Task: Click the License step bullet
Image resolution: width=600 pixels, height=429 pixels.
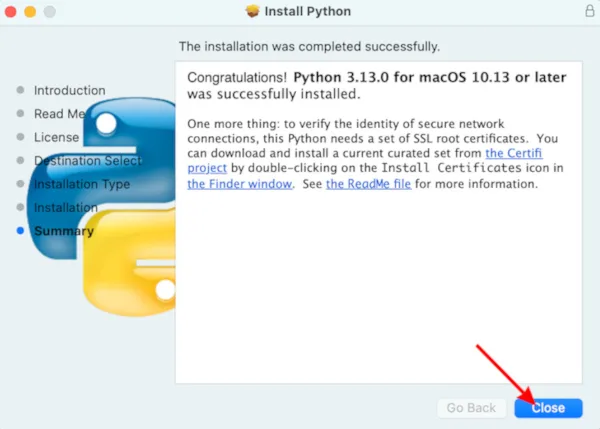Action: (x=20, y=137)
